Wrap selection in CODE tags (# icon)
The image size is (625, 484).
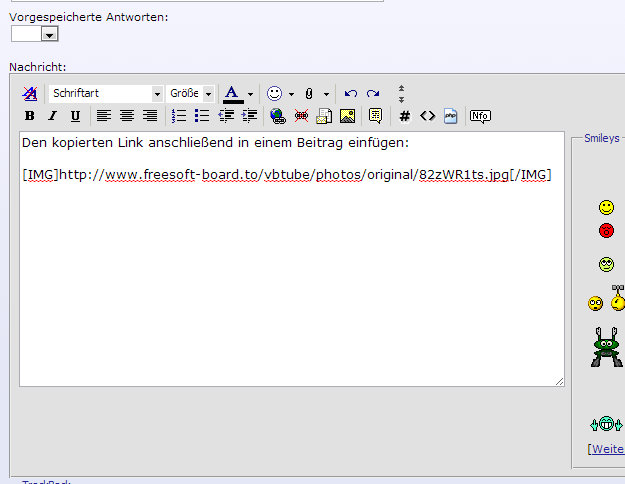(405, 116)
